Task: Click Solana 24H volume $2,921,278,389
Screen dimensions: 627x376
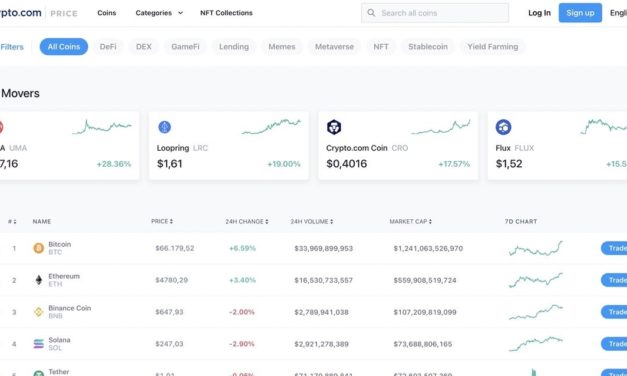Action: [321, 344]
